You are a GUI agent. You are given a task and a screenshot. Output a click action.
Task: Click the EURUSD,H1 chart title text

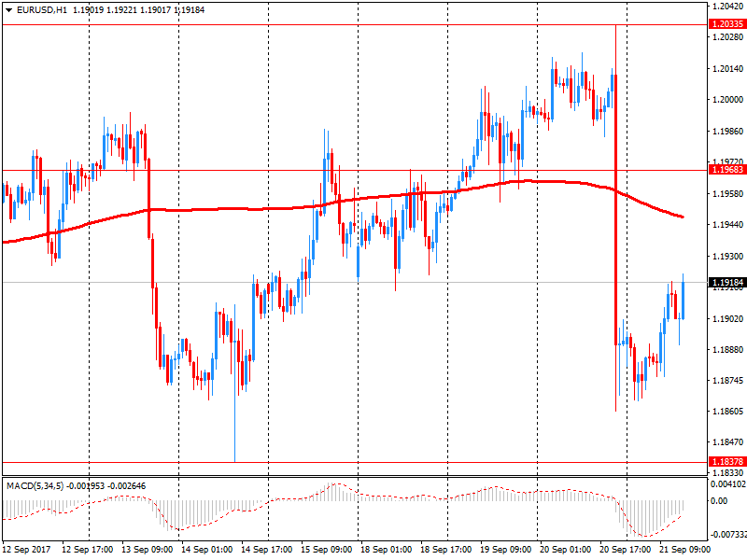click(x=42, y=10)
